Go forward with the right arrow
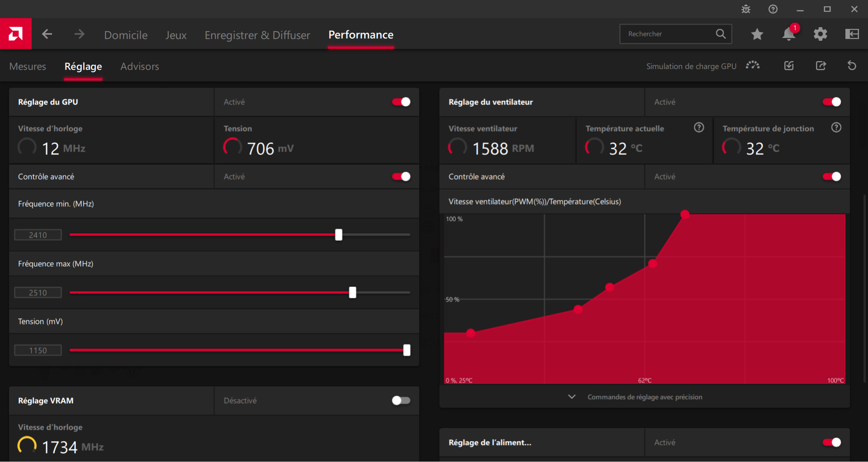 click(80, 34)
